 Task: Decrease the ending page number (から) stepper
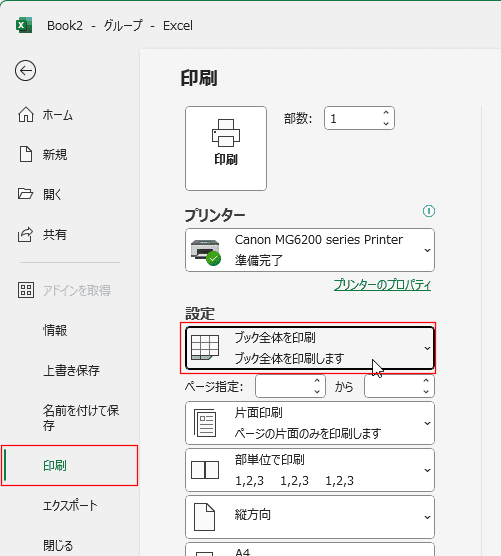[x=426, y=391]
